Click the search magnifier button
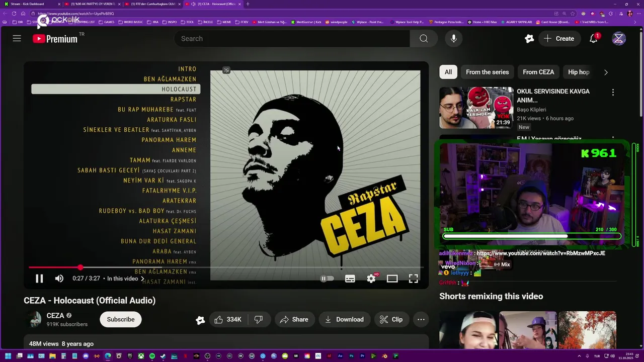 pos(424,39)
